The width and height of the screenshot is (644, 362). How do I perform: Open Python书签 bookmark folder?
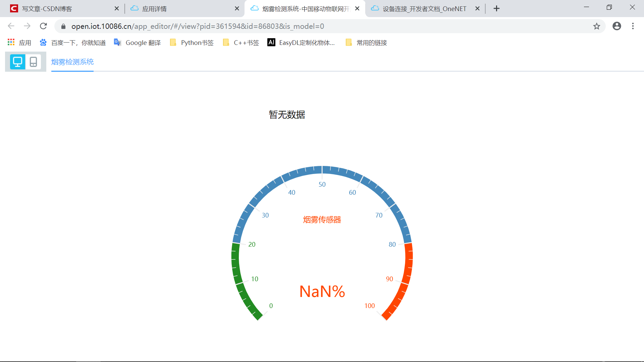point(192,43)
